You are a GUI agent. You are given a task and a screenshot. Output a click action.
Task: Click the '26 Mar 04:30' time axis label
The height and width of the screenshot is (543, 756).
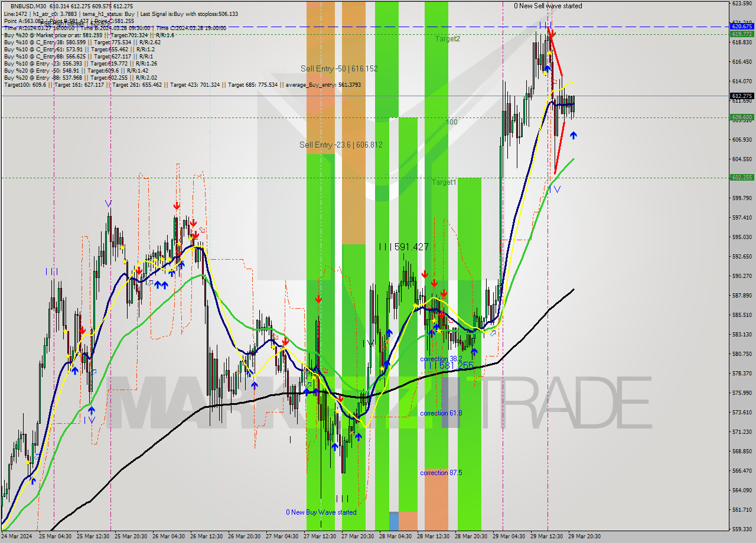[x=169, y=537]
